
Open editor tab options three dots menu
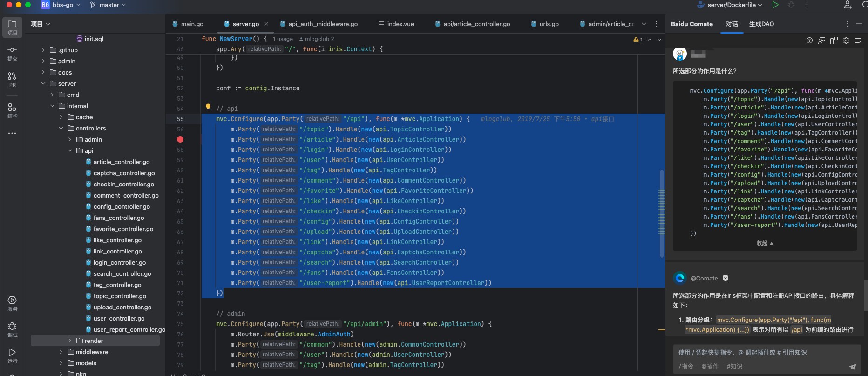coord(656,24)
